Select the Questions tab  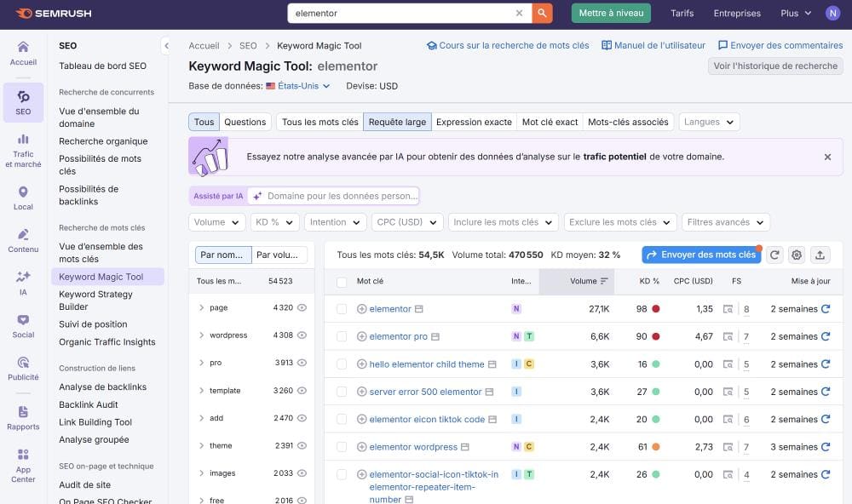245,123
